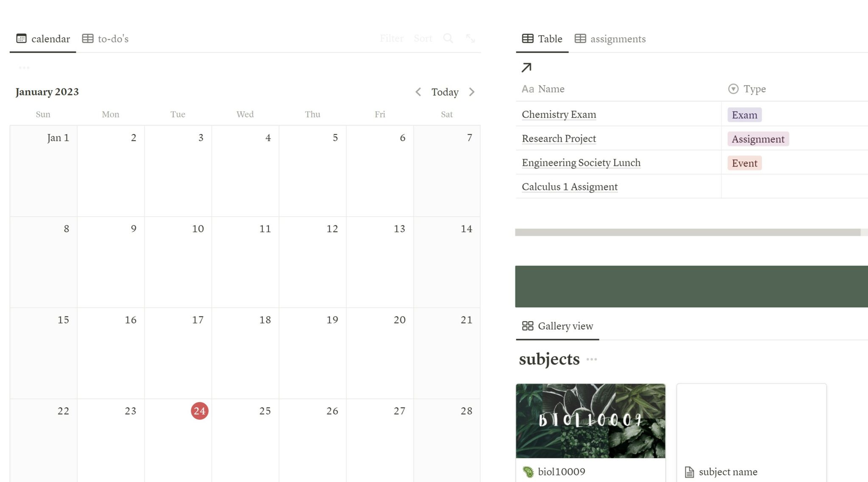Switch to the to-do's tab
868x482 pixels.
point(113,39)
